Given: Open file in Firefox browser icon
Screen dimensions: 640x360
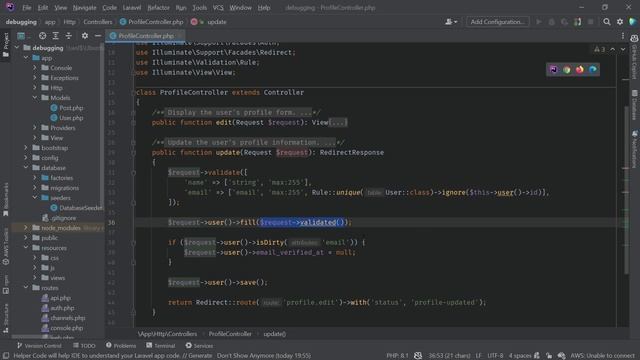Looking at the screenshot, I should click(x=580, y=69).
